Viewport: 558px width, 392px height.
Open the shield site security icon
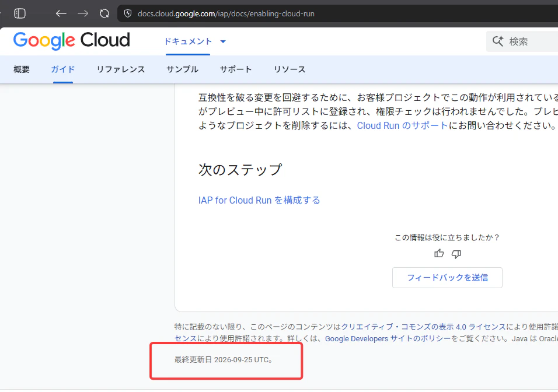tap(128, 13)
